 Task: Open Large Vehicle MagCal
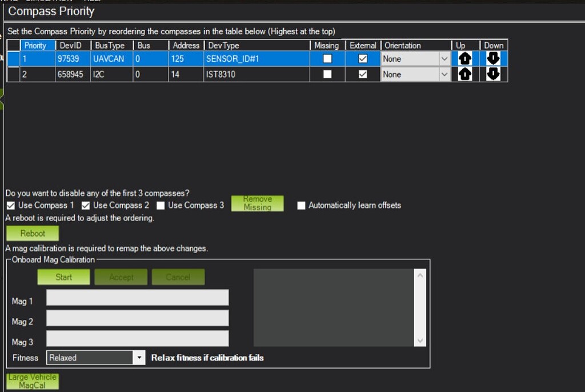point(33,381)
